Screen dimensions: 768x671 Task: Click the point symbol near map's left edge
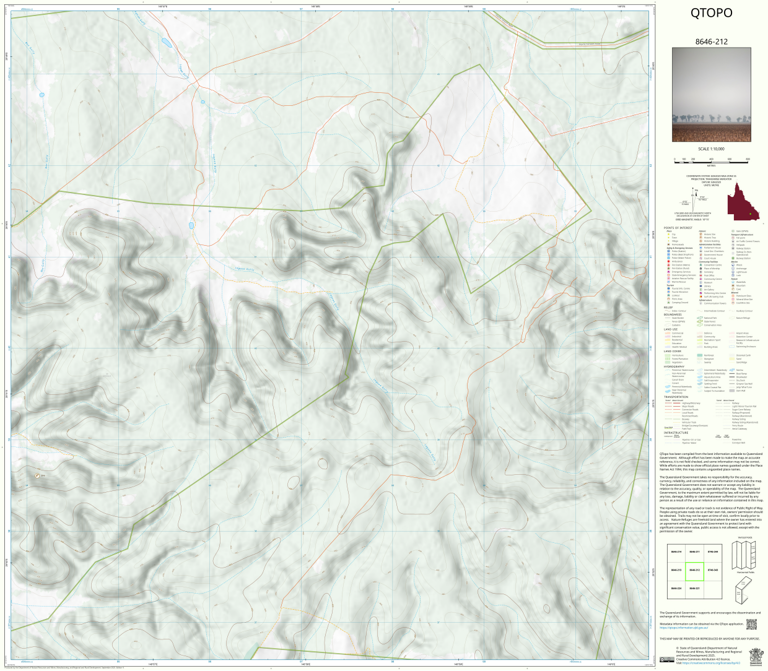38,475
